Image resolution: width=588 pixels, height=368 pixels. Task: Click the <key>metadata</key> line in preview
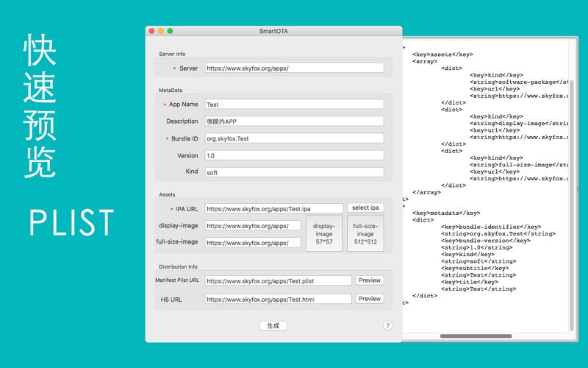tap(446, 213)
